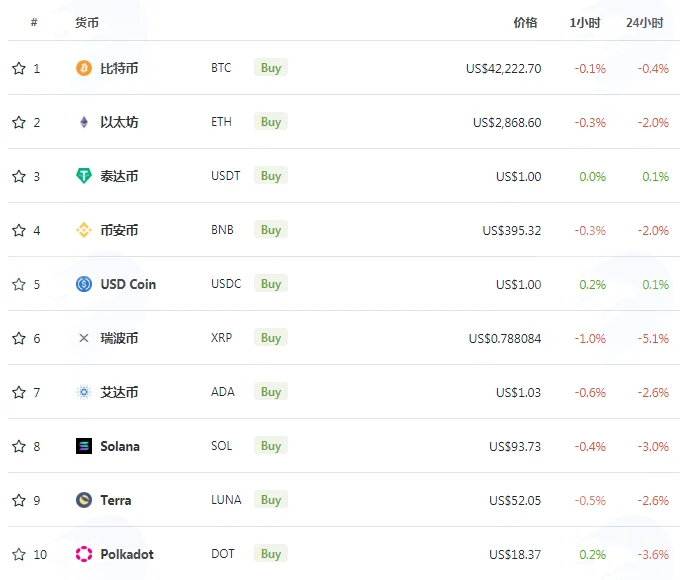Image resolution: width=680 pixels, height=580 pixels.
Task: Open the 艾达币 coin name link
Action: point(119,392)
